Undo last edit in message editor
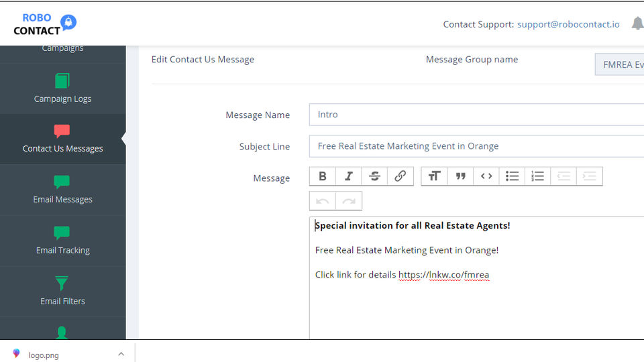 pos(323,201)
